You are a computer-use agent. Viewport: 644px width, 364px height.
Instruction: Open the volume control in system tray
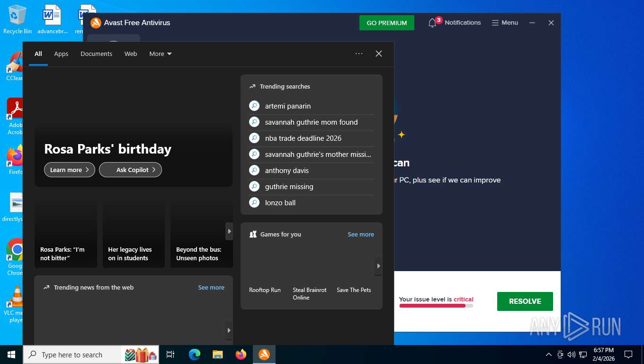click(x=571, y=355)
